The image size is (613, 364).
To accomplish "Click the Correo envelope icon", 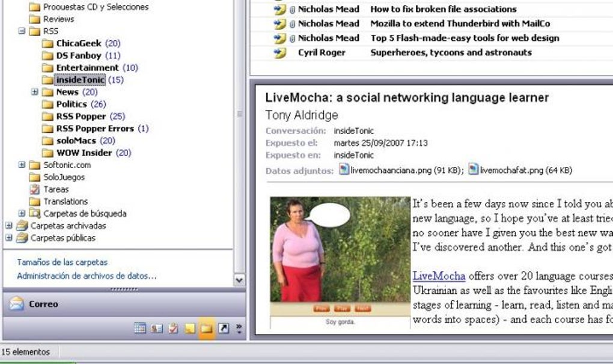I will coord(16,303).
